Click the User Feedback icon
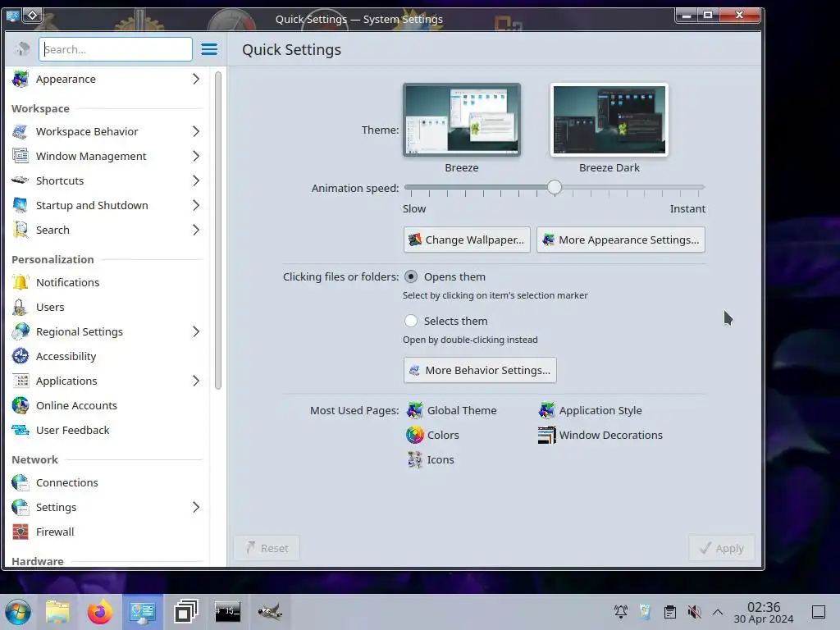The image size is (840, 630). 21,430
